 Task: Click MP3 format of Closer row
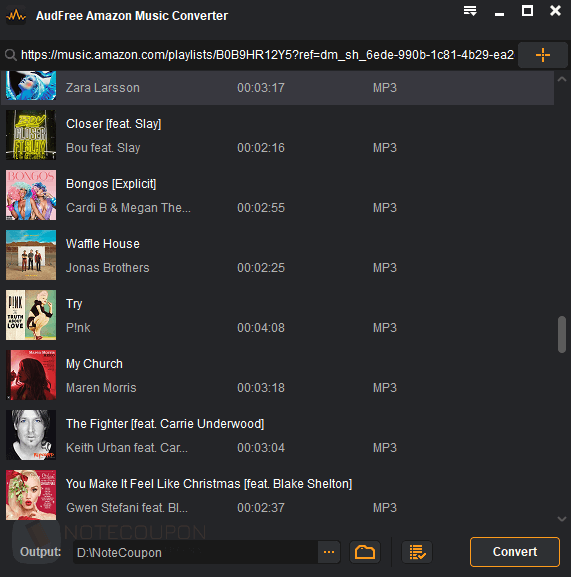pyautogui.click(x=385, y=148)
